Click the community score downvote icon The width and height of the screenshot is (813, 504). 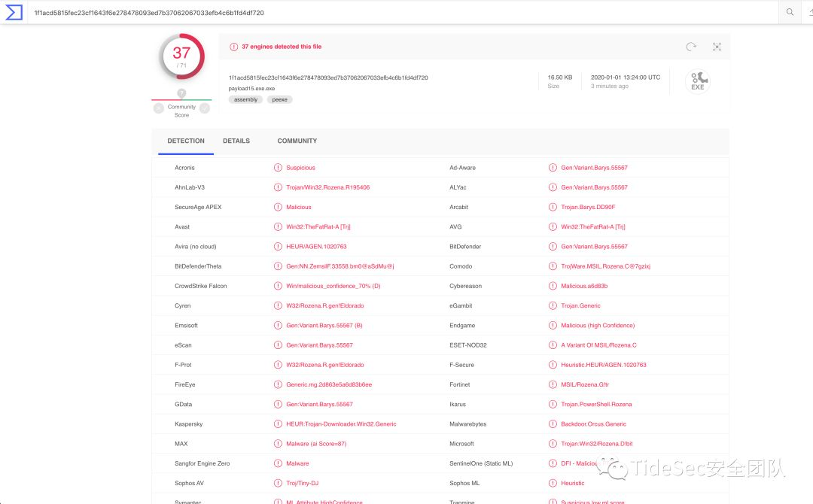tap(159, 108)
